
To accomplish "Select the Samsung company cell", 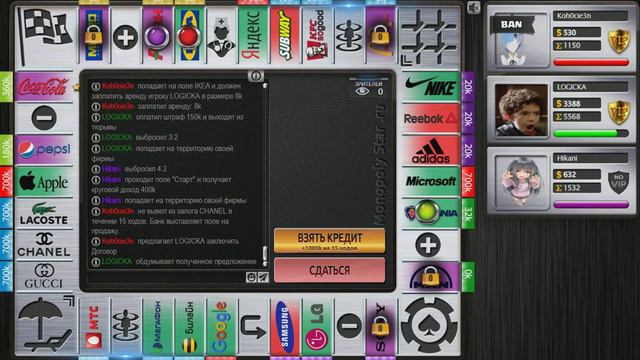I will (x=285, y=326).
